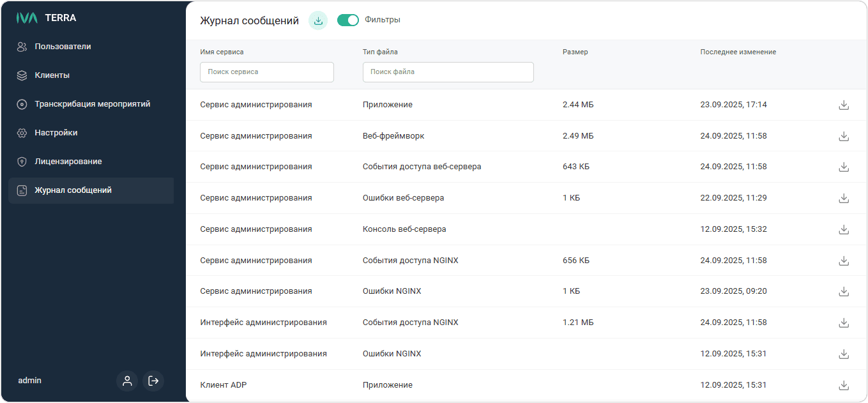
Task: Download the Консоль веб-сервера log
Action: point(843,229)
